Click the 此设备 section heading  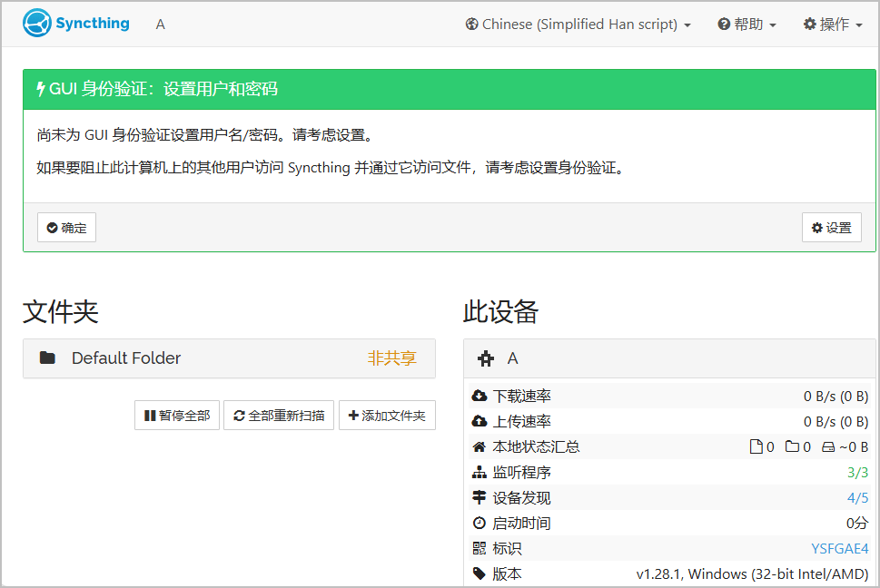click(x=500, y=311)
